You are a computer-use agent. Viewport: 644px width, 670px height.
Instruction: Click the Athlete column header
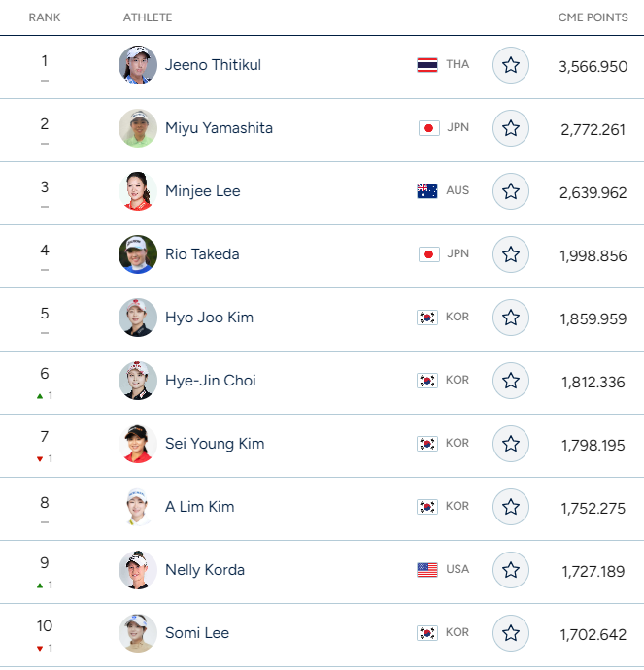click(148, 17)
